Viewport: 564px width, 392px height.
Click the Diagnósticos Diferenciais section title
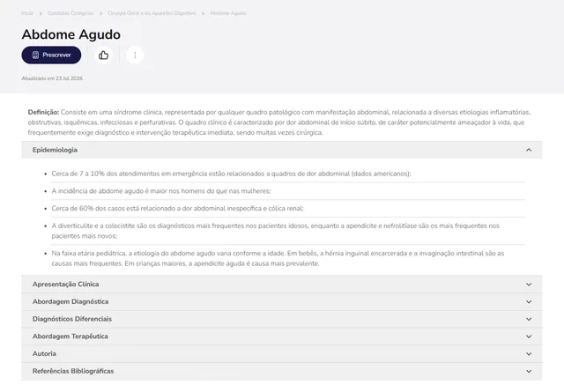pos(72,319)
